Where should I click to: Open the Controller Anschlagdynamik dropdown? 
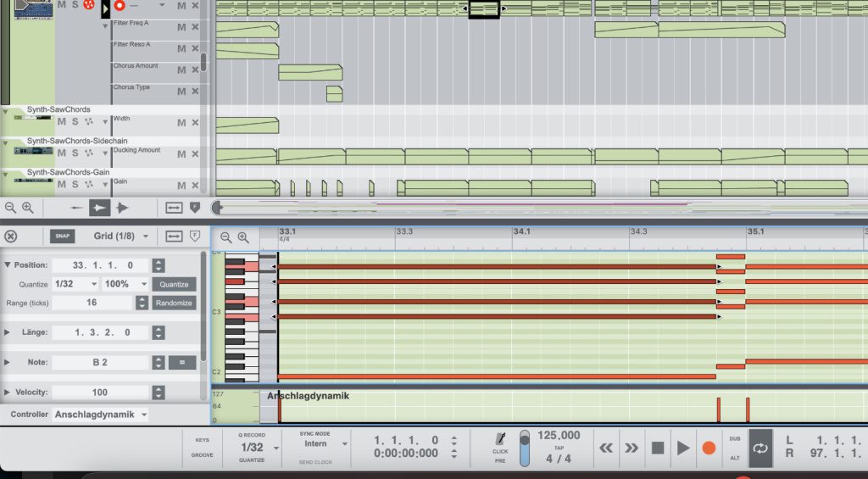(101, 415)
